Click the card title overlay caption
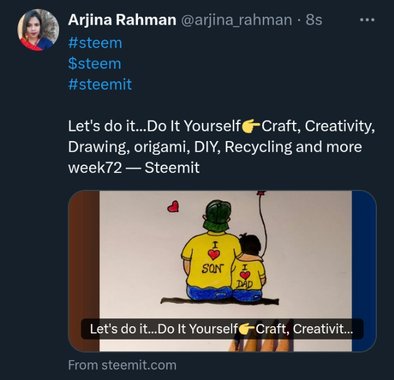394x380 pixels. coord(222,329)
